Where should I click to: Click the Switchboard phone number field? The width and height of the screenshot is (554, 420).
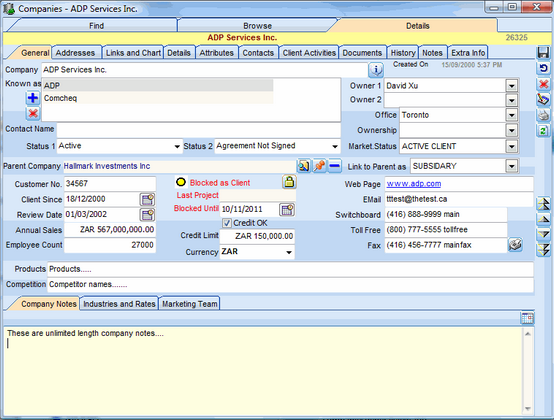pos(446,214)
